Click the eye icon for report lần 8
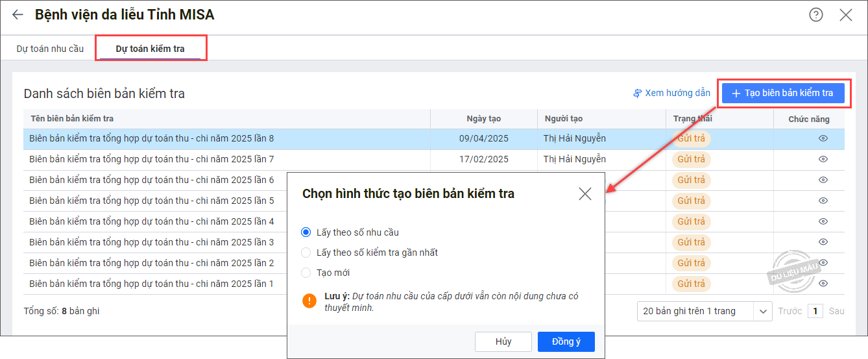The image size is (868, 359). [823, 138]
